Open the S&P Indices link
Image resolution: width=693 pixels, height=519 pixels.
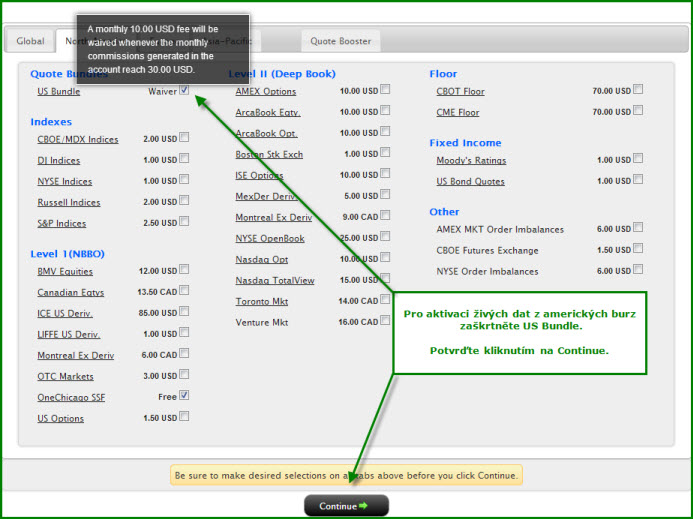[61, 223]
